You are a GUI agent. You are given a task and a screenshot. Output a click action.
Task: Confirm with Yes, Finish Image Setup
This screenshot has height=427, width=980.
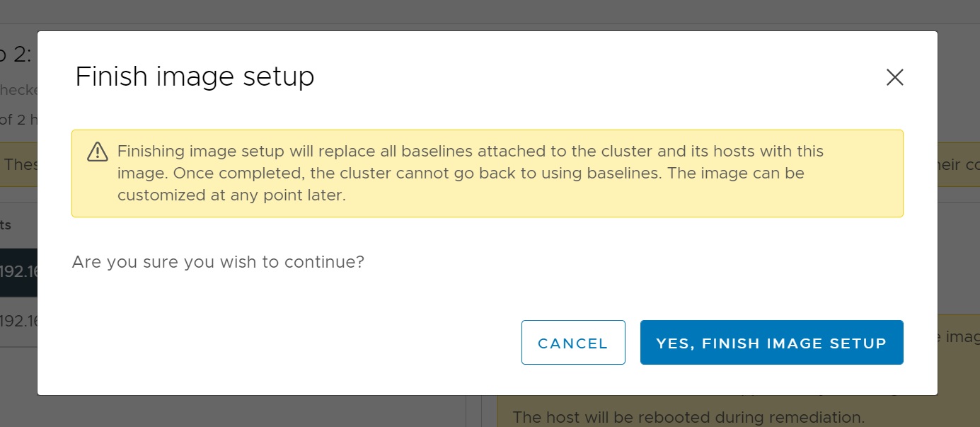tap(771, 343)
